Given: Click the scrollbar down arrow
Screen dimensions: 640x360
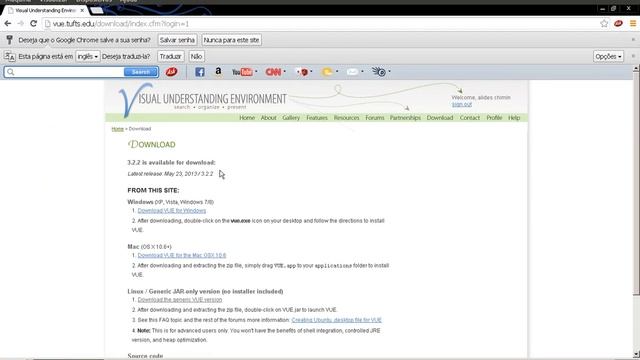Looking at the screenshot, I should tap(636, 354).
